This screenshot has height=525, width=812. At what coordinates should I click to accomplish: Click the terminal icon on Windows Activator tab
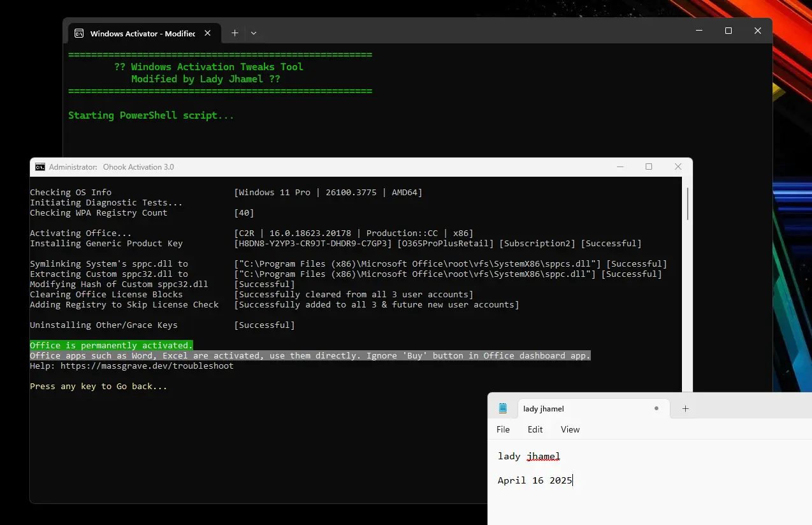(x=79, y=33)
